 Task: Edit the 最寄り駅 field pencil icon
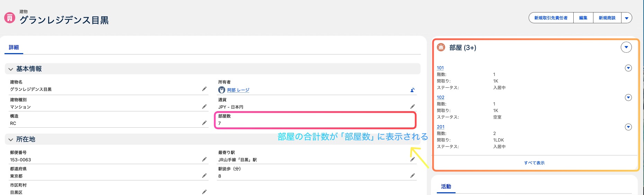tap(413, 159)
